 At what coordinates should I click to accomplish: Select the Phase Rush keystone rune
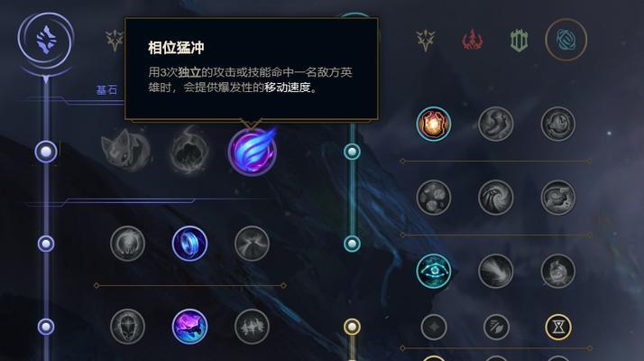252,152
